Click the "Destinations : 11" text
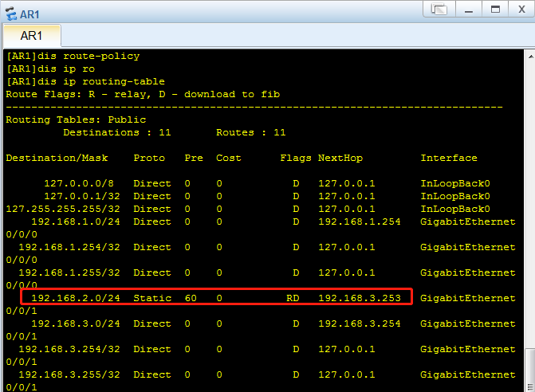Image resolution: width=535 pixels, height=392 pixels. 117,132
